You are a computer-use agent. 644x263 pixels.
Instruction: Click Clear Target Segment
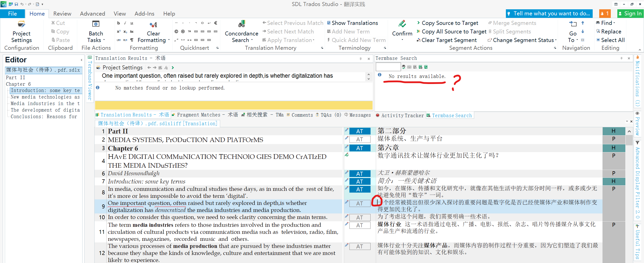tap(447, 40)
